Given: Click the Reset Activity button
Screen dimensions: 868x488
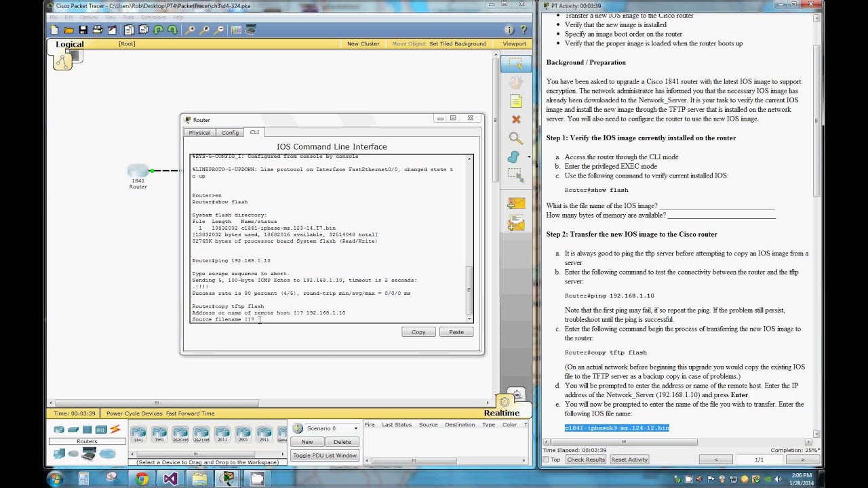Looking at the screenshot, I should point(629,460).
